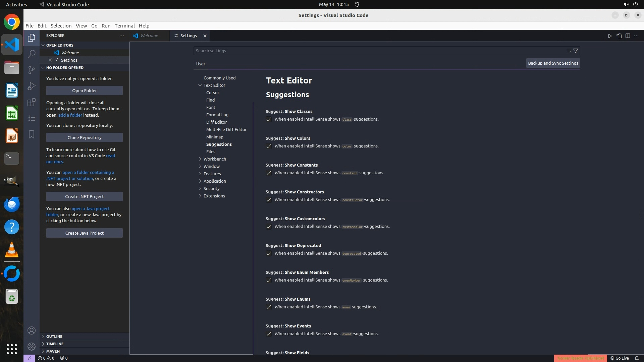The height and width of the screenshot is (362, 644).
Task: Click Backup and Sync Settings button
Action: click(x=553, y=63)
